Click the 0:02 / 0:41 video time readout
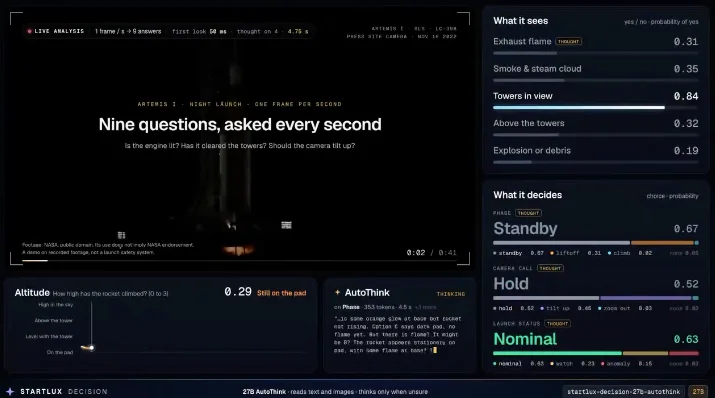 431,253
